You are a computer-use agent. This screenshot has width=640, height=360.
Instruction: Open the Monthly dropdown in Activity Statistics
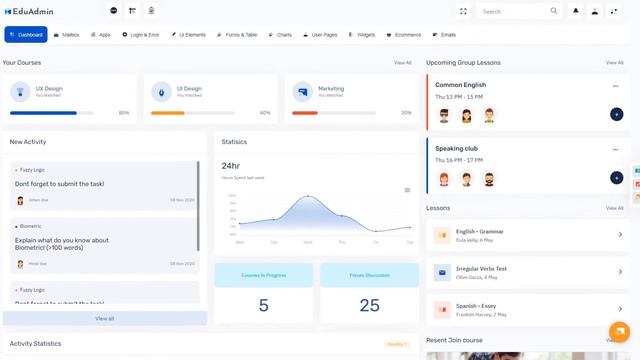(397, 344)
